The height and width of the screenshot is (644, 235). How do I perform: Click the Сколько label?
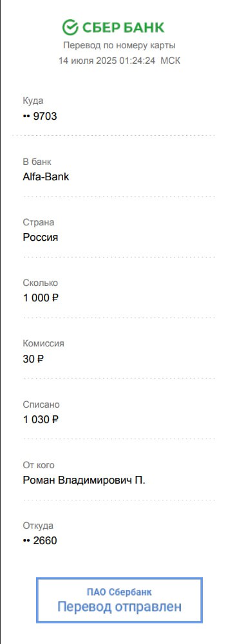coord(41,283)
